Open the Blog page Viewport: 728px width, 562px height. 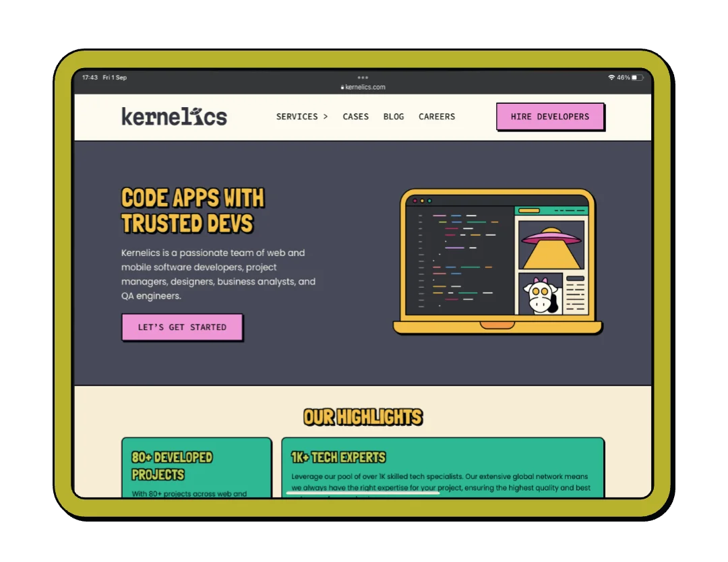(x=393, y=117)
